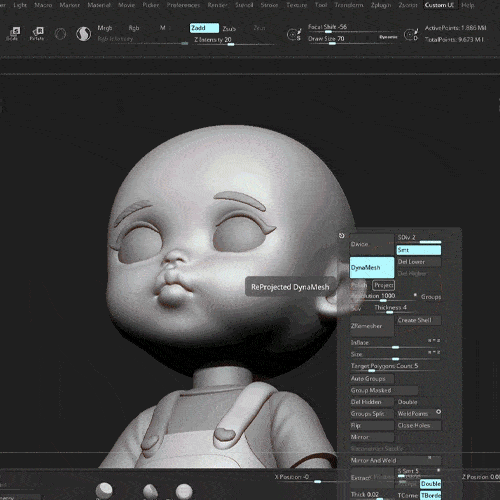Toggle the Zadd mode
The height and width of the screenshot is (500, 500).
(204, 28)
